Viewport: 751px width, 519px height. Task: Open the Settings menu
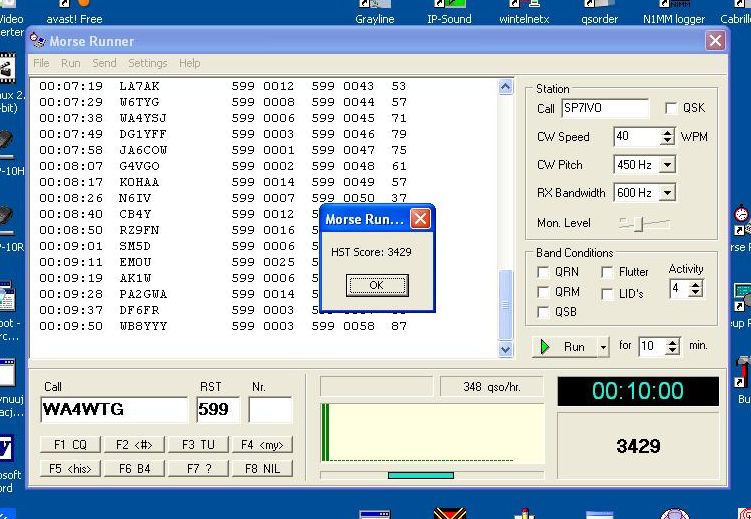coord(148,63)
